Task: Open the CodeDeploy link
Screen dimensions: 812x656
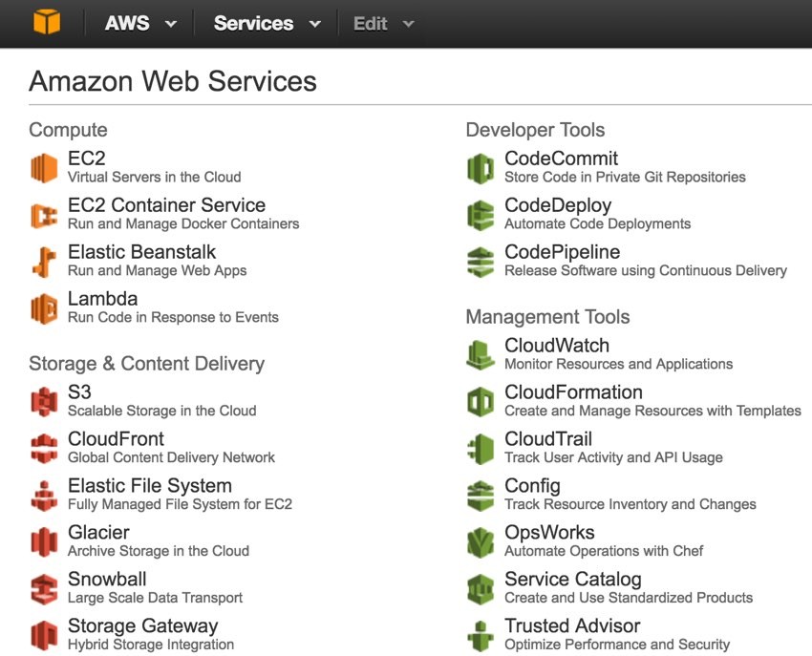Action: coord(558,205)
